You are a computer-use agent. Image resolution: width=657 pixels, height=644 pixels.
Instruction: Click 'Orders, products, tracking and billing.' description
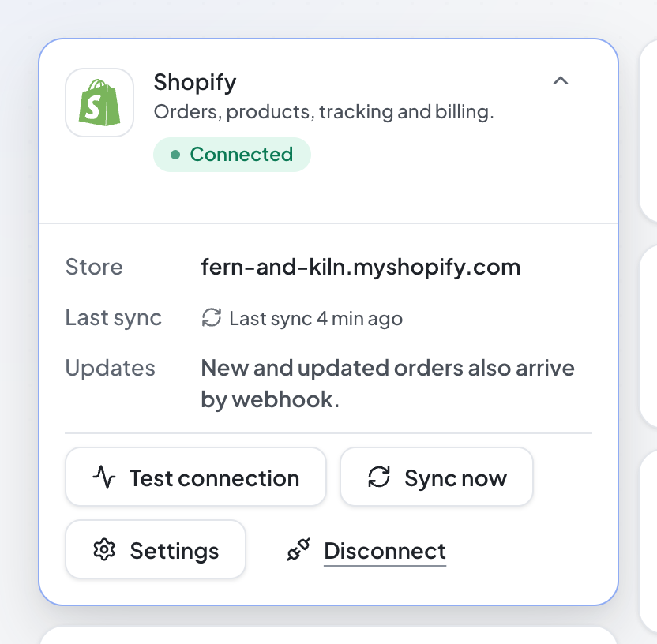click(324, 112)
